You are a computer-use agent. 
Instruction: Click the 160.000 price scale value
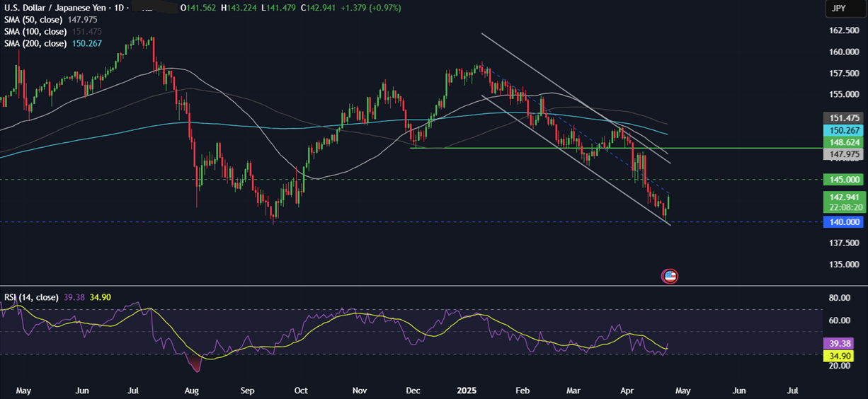844,52
